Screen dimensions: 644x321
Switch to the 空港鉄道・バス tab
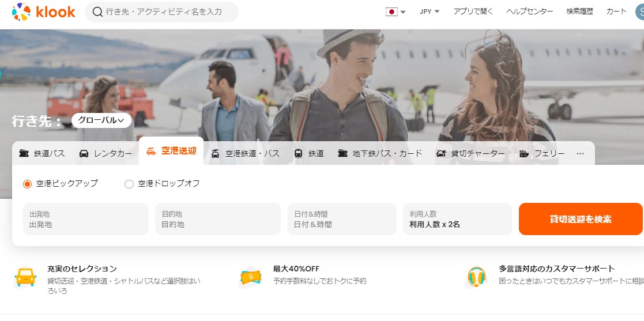tap(245, 153)
